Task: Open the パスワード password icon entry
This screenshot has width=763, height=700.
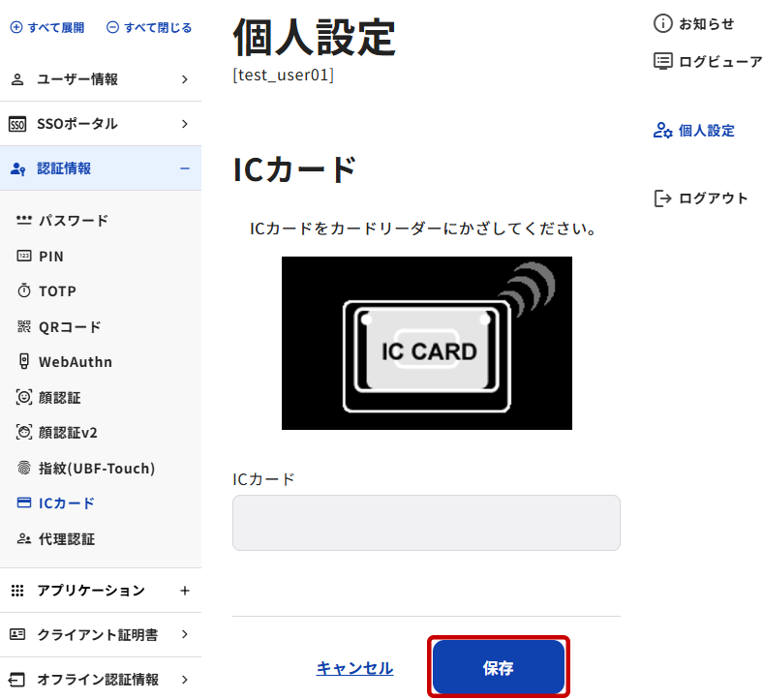Action: pyautogui.click(x=24, y=221)
